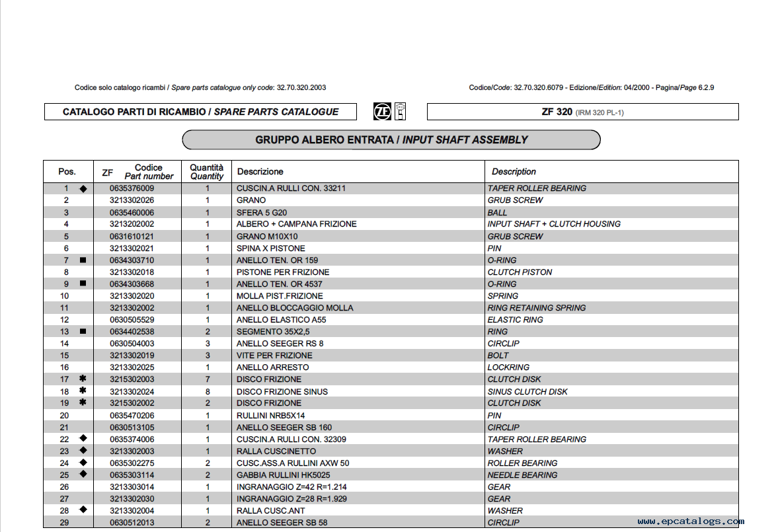
Task: Click the square symbol in row 13
Action: [x=83, y=331]
